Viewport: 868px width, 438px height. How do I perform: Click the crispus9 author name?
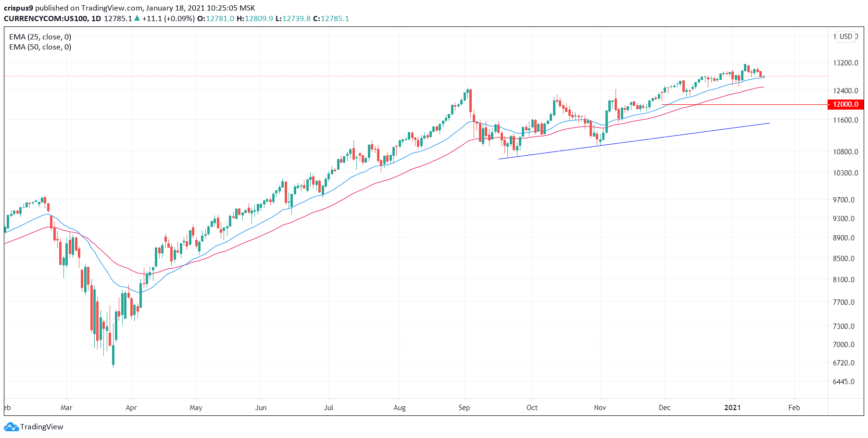tap(18, 8)
